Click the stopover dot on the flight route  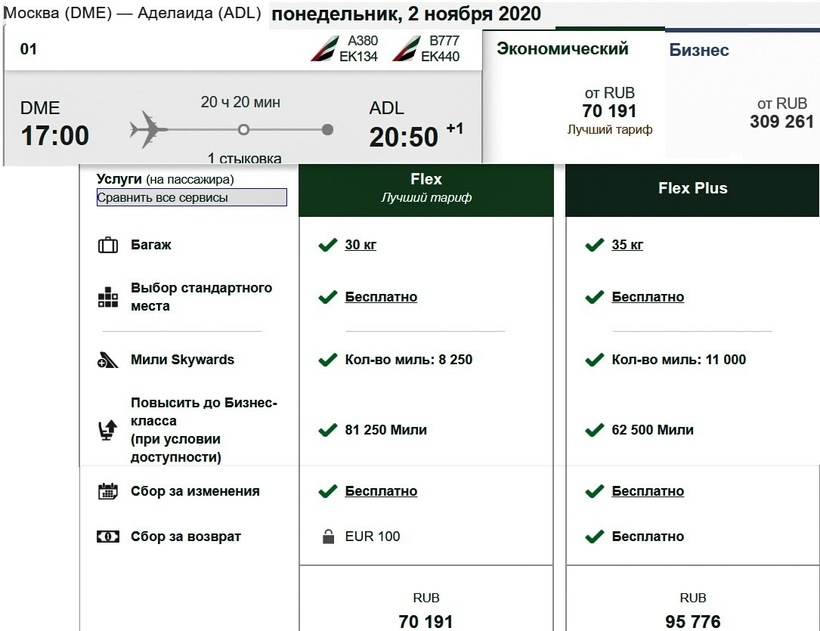pos(243,130)
